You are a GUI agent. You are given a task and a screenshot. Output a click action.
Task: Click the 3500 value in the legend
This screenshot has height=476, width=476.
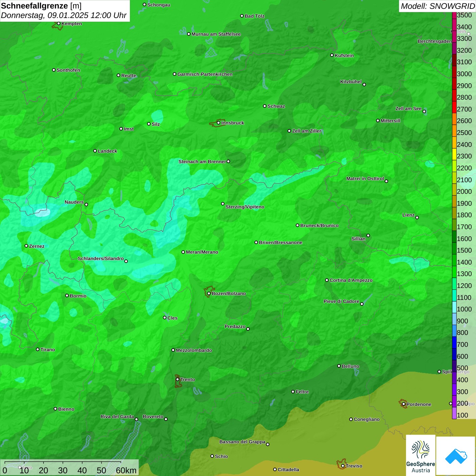(464, 15)
